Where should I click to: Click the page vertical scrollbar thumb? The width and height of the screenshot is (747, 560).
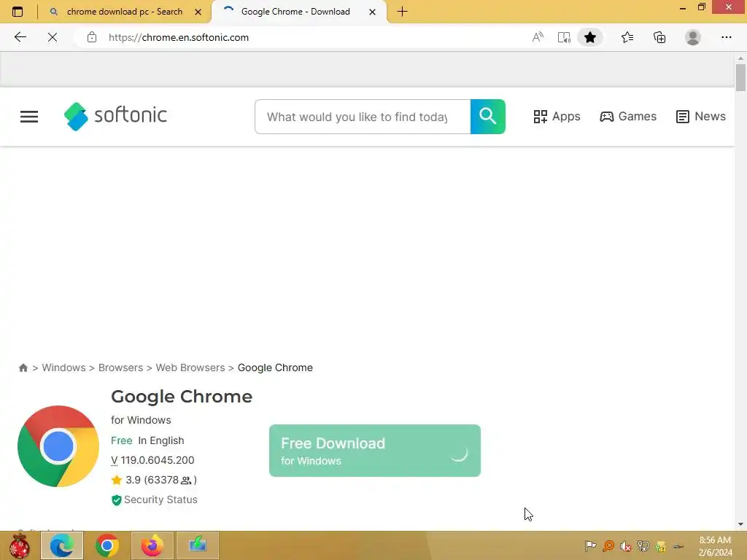tap(740, 77)
